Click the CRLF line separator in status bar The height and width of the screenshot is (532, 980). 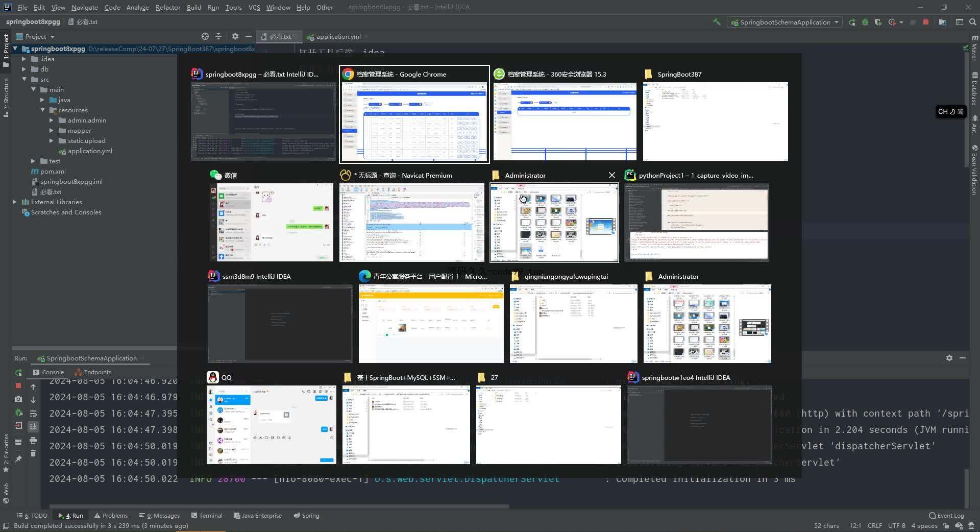coord(874,526)
